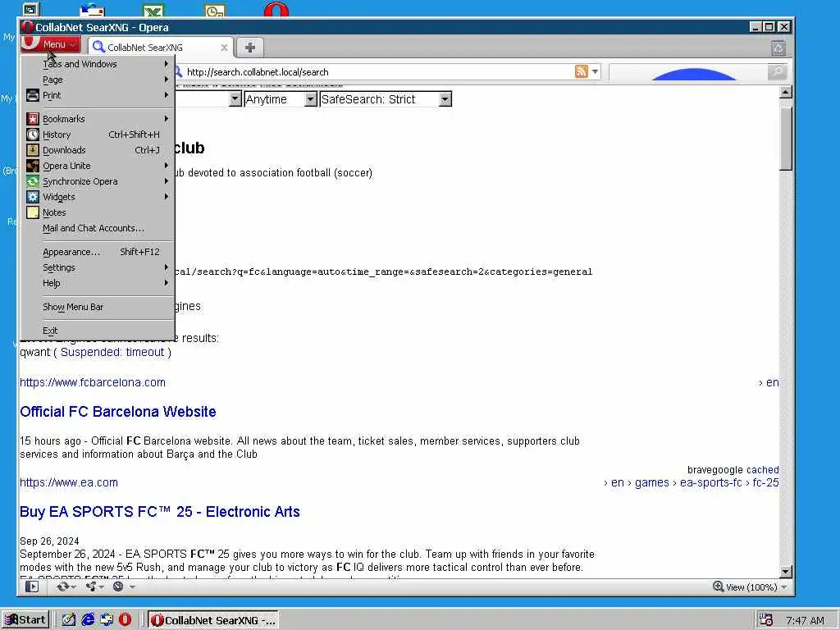Open Tabs and Windows submenu
The image size is (840, 630).
(98, 64)
